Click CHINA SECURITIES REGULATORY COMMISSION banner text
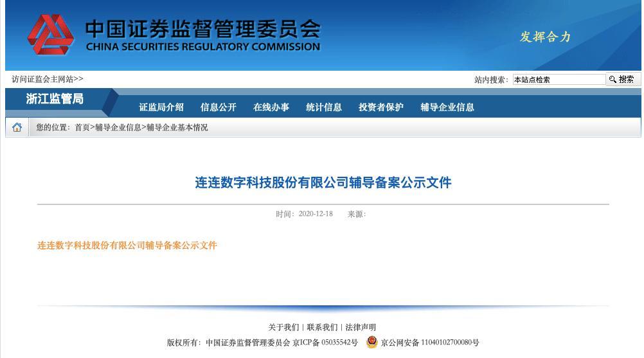644x358 pixels. 203,47
